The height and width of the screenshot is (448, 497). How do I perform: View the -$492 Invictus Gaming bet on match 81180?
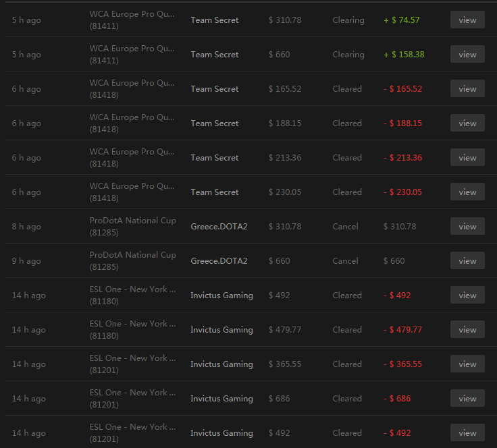coord(467,295)
